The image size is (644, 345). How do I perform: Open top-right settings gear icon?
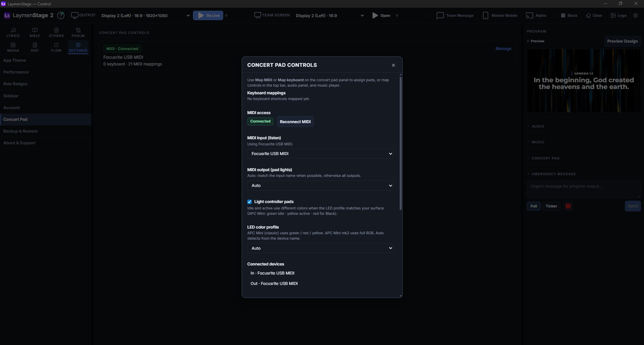636,15
